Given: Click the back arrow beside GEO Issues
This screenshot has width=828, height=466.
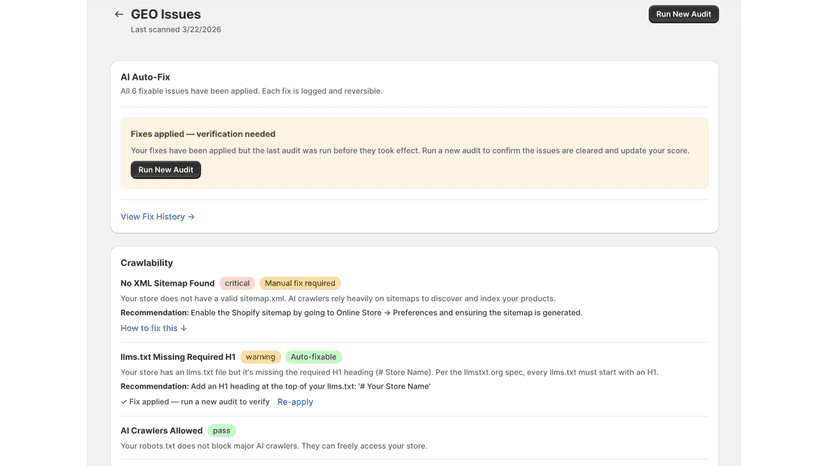Looking at the screenshot, I should click(x=119, y=14).
